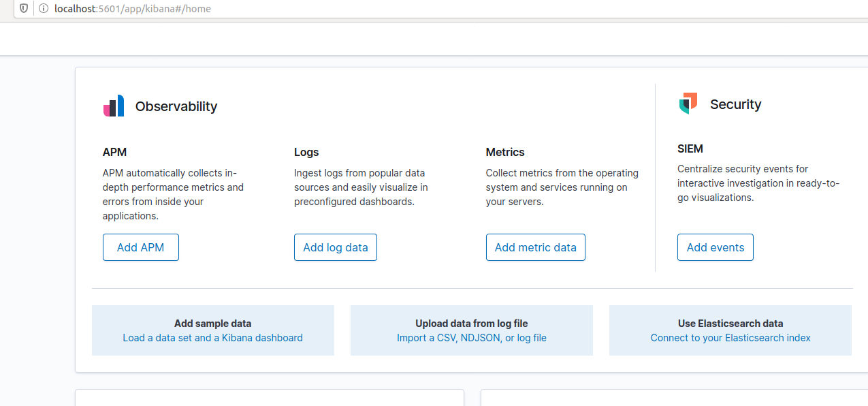Screen dimensions: 868x406
Task: Click the Add log data button
Action: tap(335, 247)
